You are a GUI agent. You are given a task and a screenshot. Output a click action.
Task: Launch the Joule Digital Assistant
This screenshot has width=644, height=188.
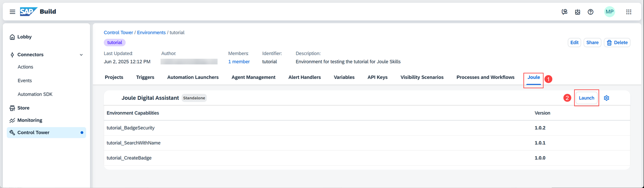point(586,98)
